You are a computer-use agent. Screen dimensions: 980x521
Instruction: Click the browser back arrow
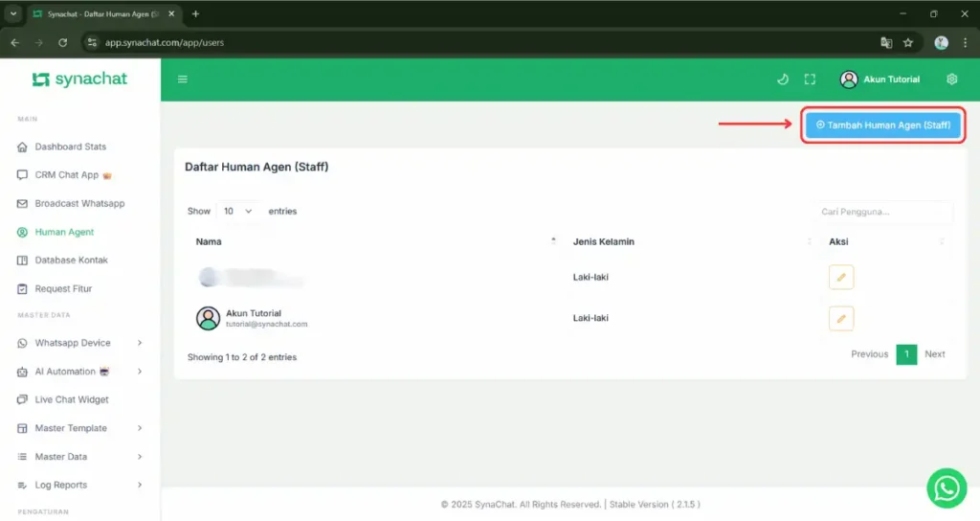[x=15, y=42]
